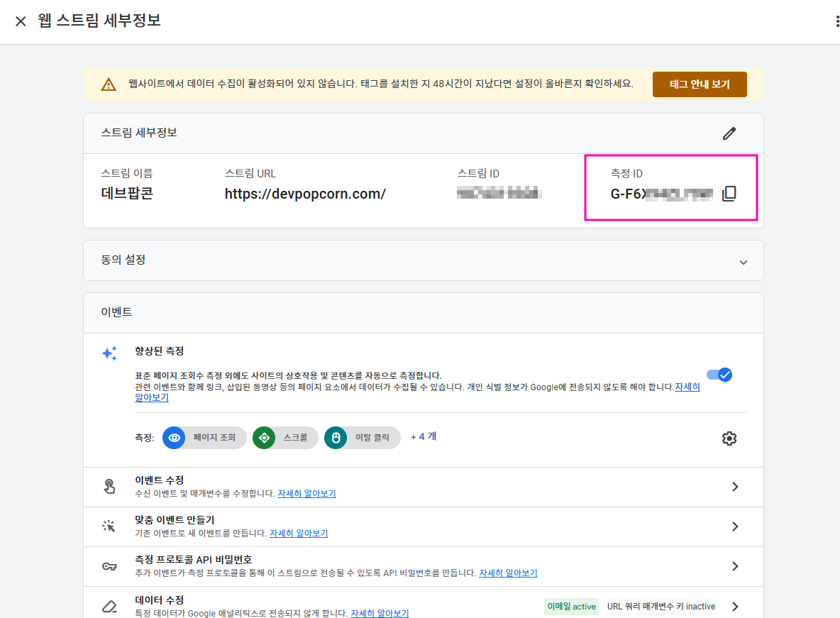The image size is (840, 618).
Task: Expand the 동의 설정 section
Action: [424, 260]
